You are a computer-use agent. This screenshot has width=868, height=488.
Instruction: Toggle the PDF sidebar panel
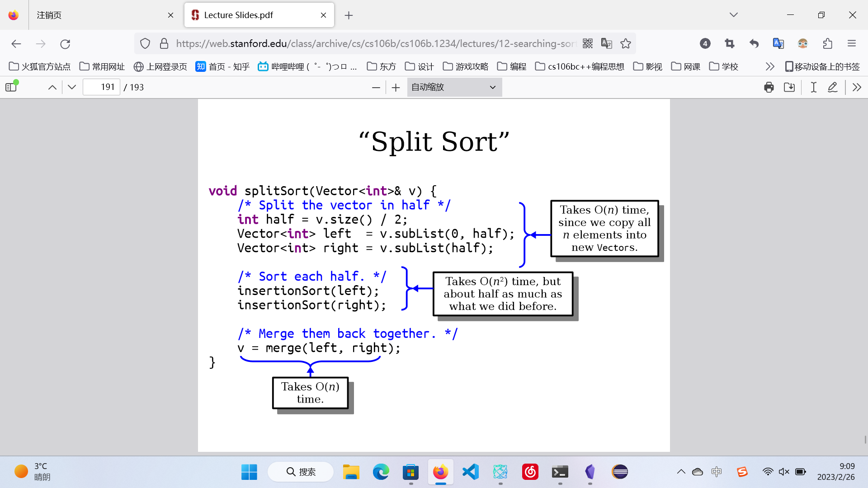point(11,87)
